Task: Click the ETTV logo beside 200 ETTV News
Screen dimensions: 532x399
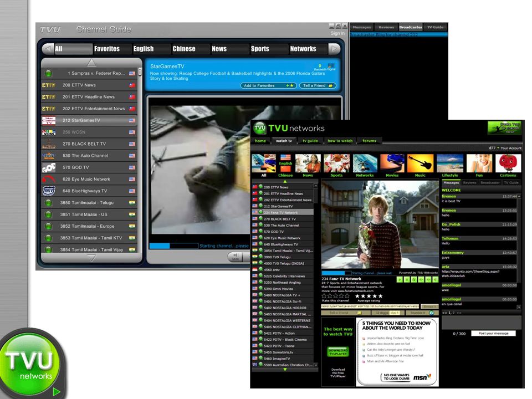Action: pyautogui.click(x=49, y=85)
